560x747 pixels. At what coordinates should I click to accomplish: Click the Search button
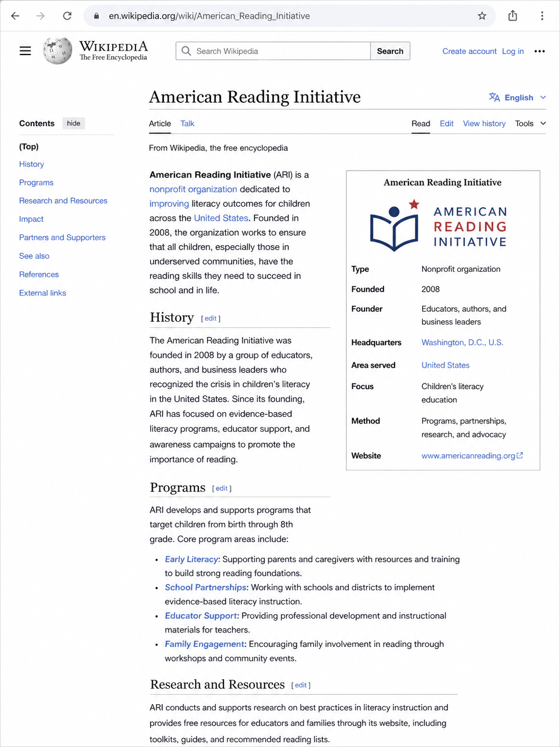pos(390,51)
